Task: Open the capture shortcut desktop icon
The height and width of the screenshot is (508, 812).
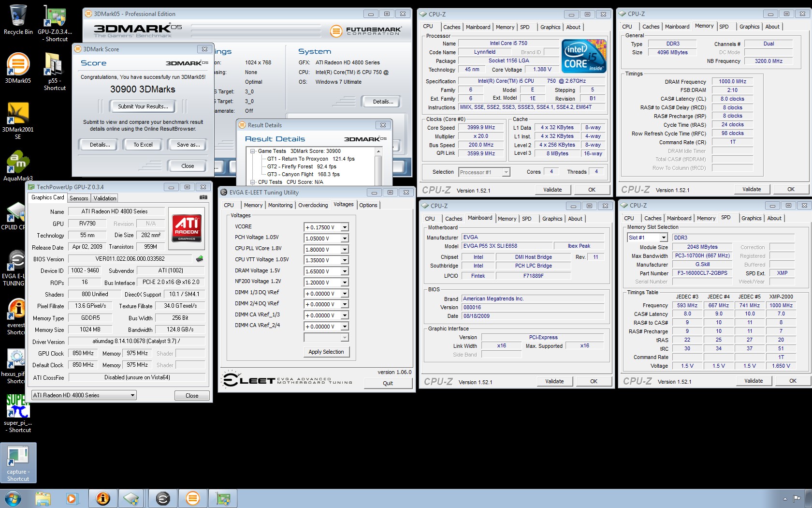Action: [x=18, y=463]
